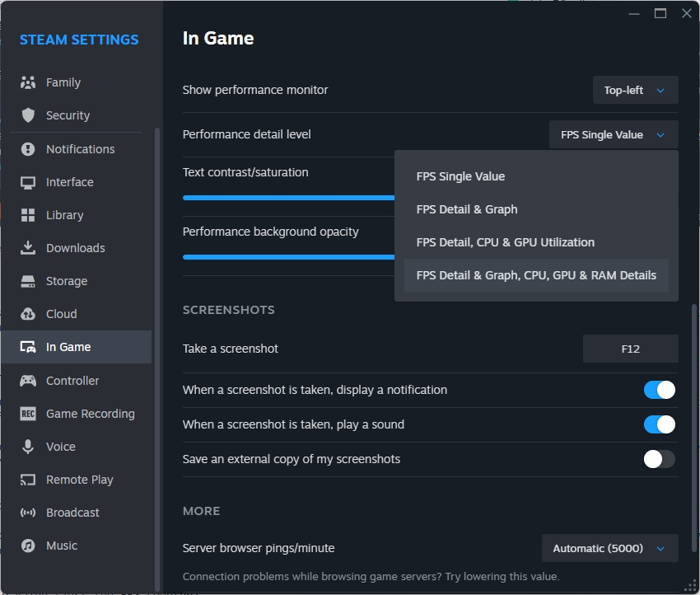This screenshot has width=700, height=595.
Task: Go to Downloads settings
Action: point(76,248)
